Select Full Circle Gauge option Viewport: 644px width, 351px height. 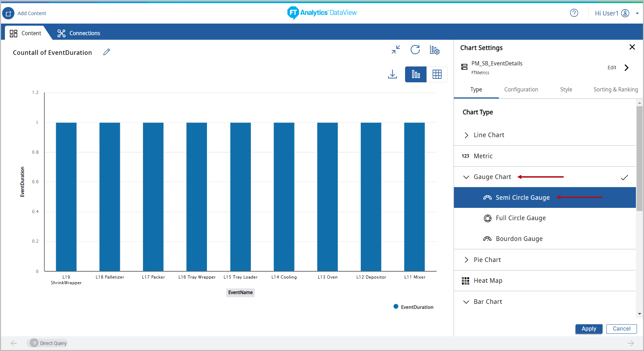(x=520, y=218)
